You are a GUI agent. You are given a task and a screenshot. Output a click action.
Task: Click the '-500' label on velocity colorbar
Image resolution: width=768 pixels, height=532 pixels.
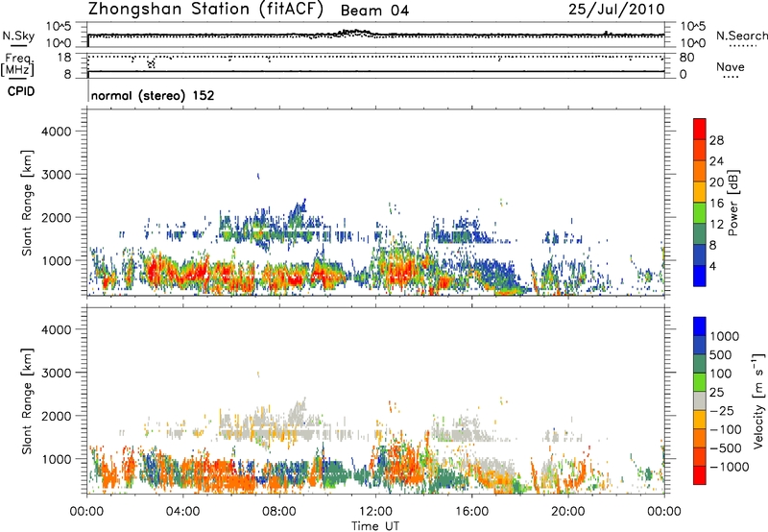pos(726,447)
